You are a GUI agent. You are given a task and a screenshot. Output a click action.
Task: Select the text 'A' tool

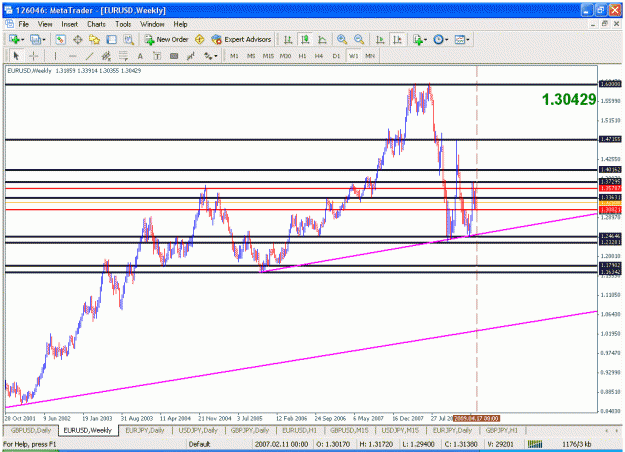tap(140, 56)
